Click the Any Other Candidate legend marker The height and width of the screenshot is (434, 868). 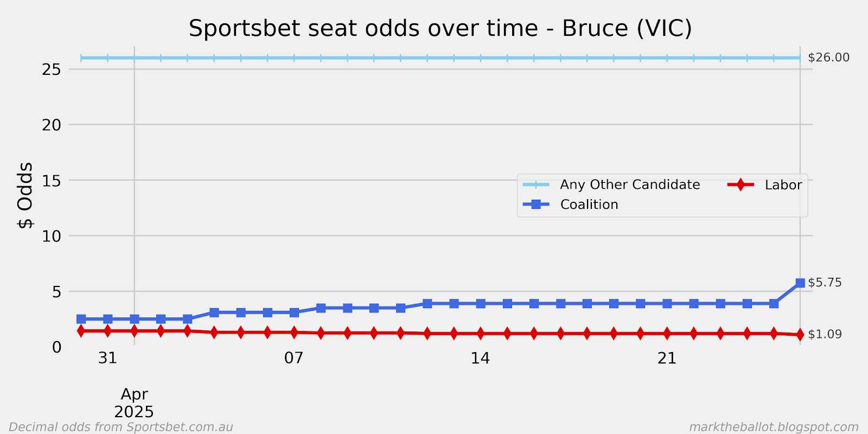point(536,185)
